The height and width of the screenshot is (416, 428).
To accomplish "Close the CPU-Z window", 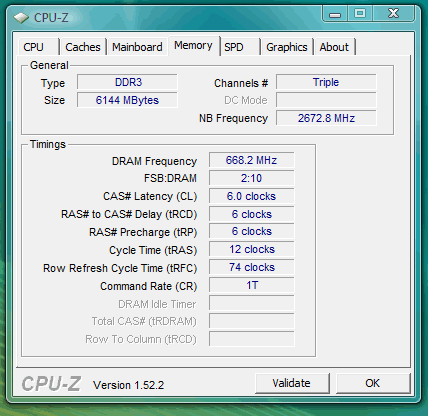I will [x=394, y=14].
